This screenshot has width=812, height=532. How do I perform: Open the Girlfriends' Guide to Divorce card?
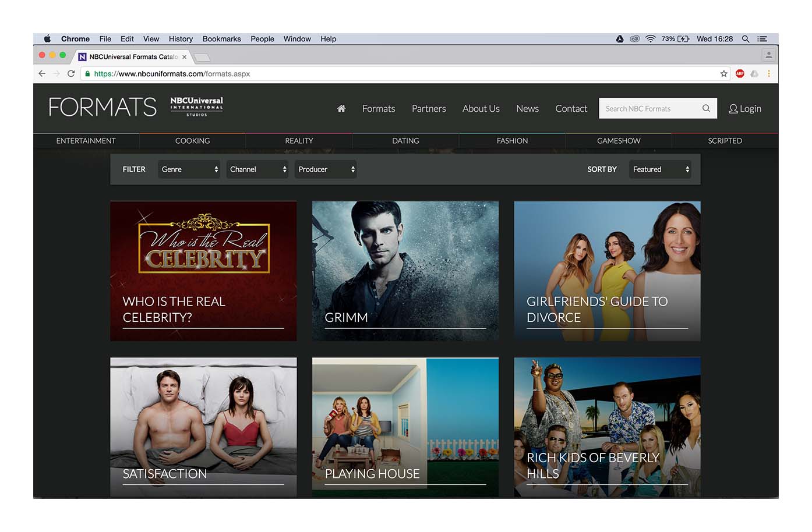[x=608, y=271]
